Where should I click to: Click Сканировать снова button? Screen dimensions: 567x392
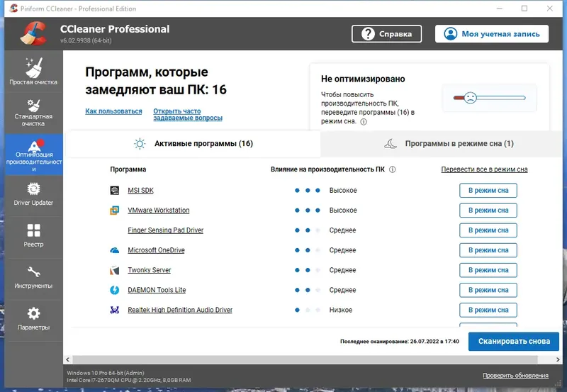(514, 342)
